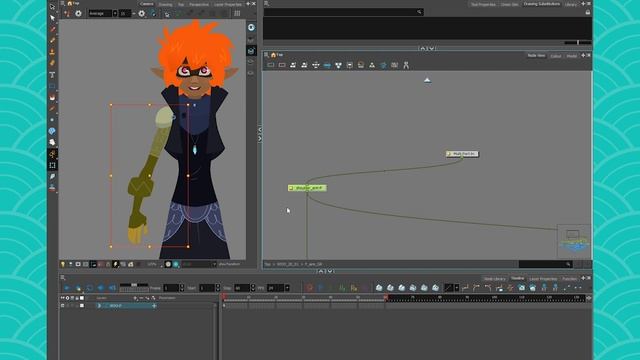Viewport: 640px width, 360px height.
Task: Open the Library tab
Action: (571, 4)
